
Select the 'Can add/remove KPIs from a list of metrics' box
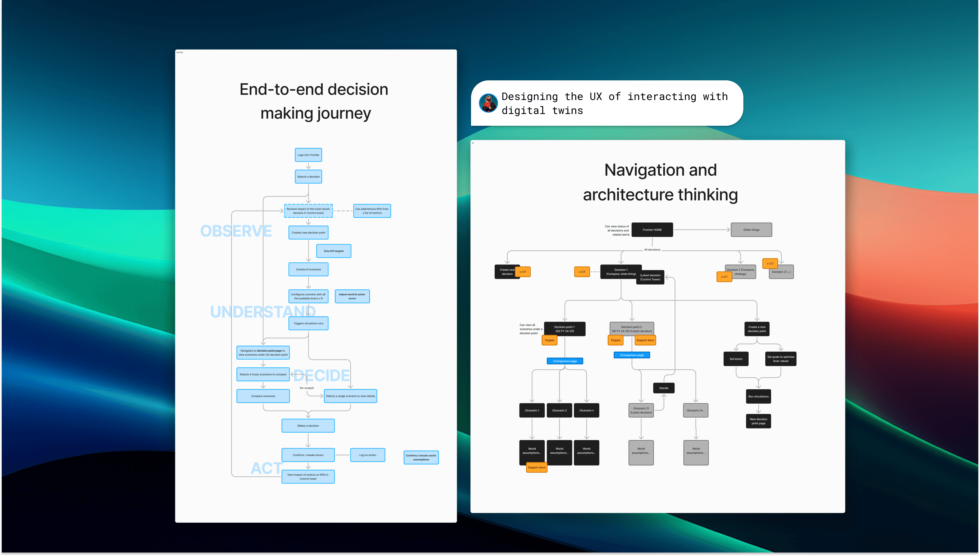point(372,211)
